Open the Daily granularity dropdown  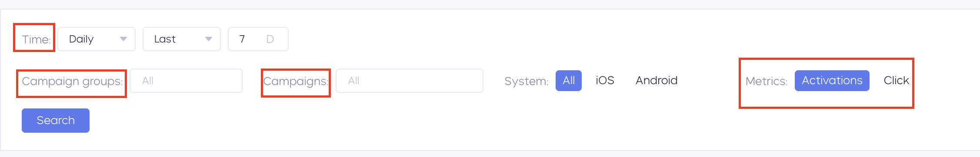(x=97, y=39)
